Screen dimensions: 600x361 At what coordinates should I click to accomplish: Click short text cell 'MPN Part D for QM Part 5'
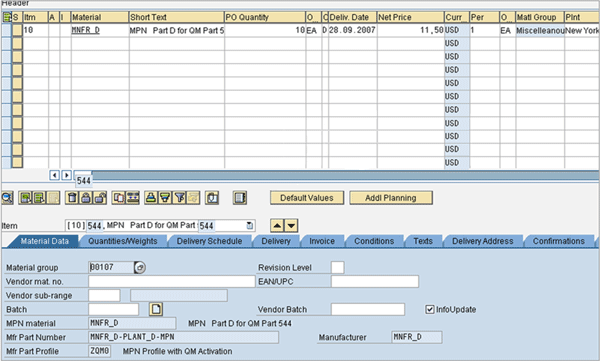click(x=176, y=30)
